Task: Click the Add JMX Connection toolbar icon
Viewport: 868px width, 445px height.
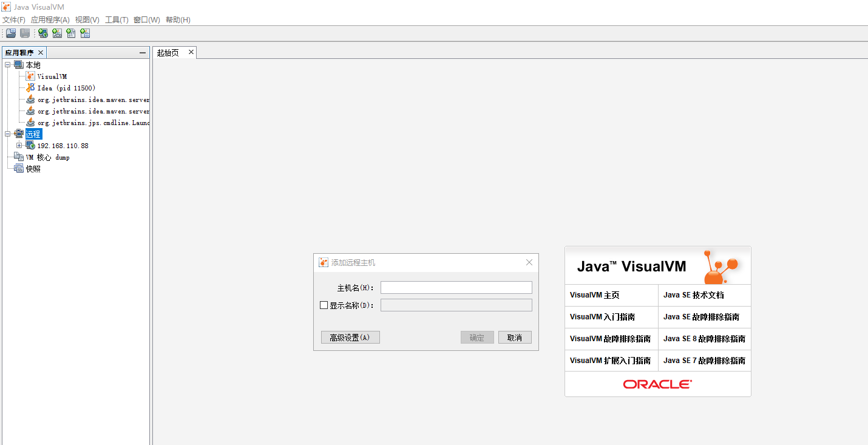Action: point(56,33)
